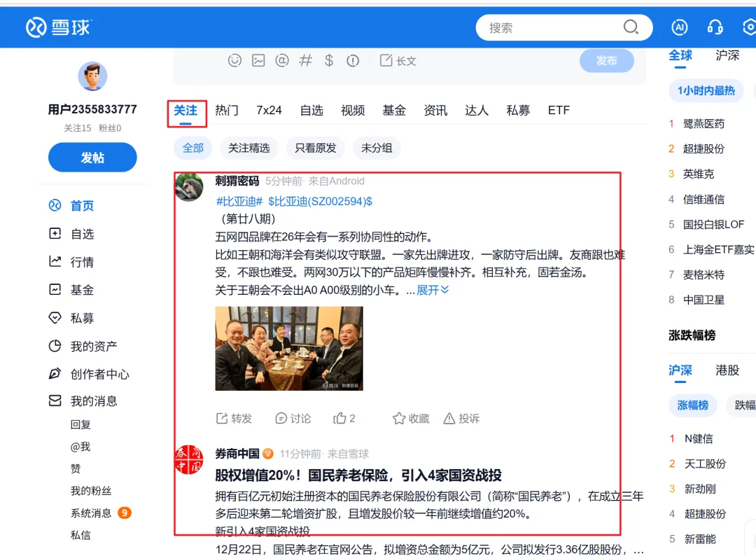Like the 刺猬密码 post
The height and width of the screenshot is (556, 756).
(x=344, y=418)
